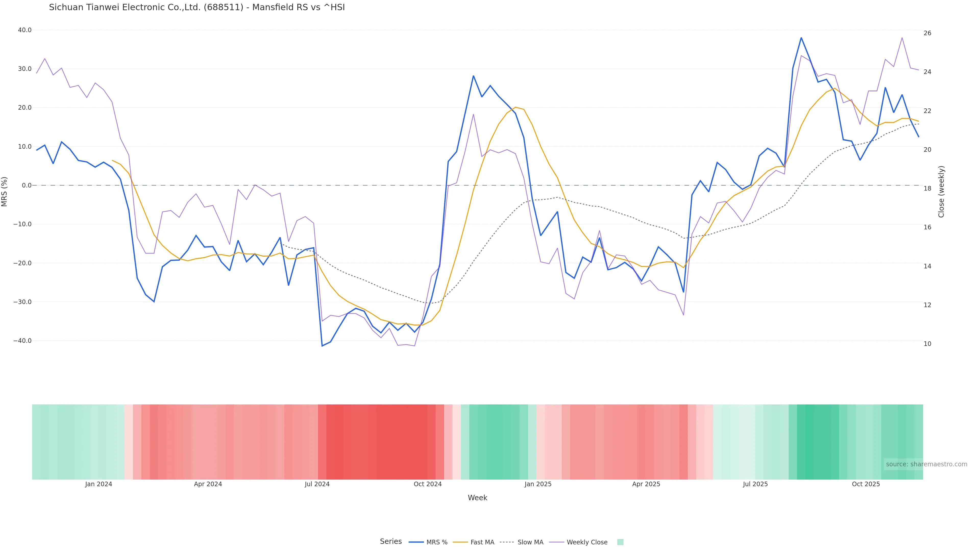Viewport: 980px width, 551px height.
Task: Click the Series legend title
Action: click(391, 542)
